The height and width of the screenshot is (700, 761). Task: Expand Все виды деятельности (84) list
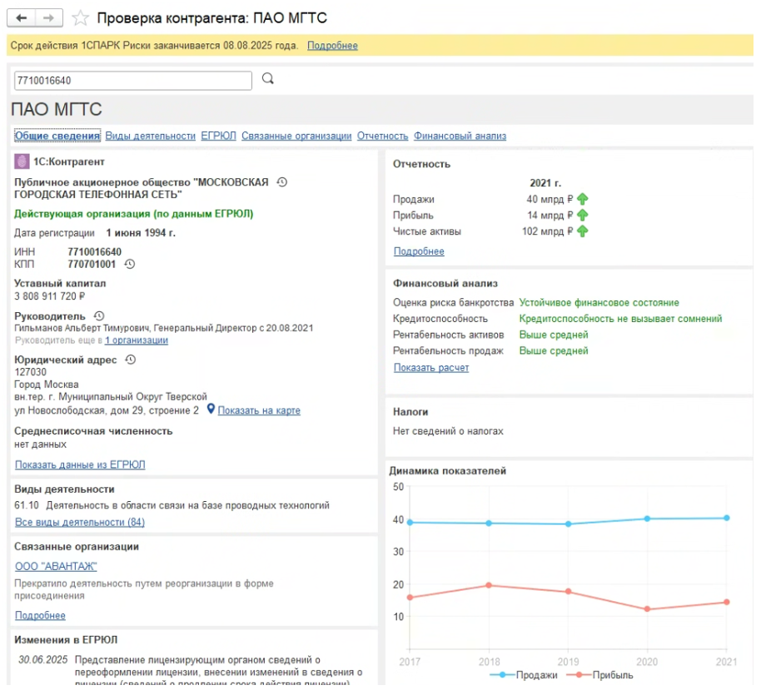pos(80,522)
